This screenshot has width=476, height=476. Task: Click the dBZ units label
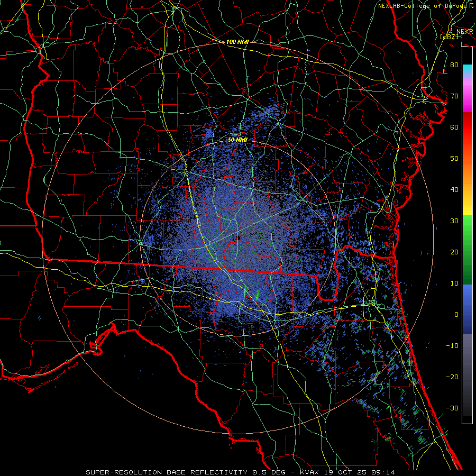(450, 36)
